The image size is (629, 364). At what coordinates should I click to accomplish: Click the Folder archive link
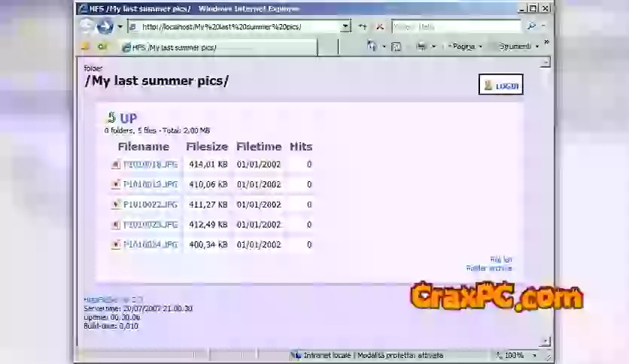tap(489, 268)
